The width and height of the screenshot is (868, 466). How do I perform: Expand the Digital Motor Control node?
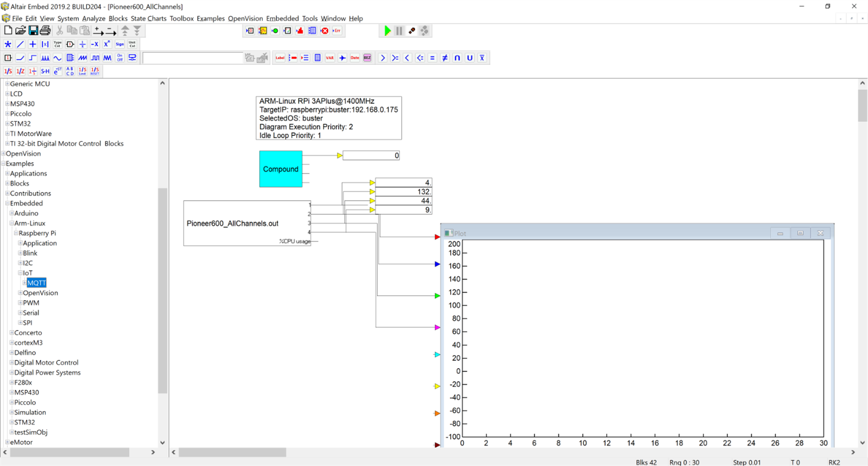[x=11, y=363]
